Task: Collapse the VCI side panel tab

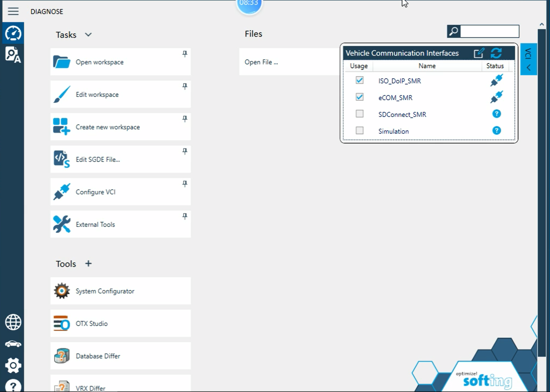Action: (x=529, y=59)
